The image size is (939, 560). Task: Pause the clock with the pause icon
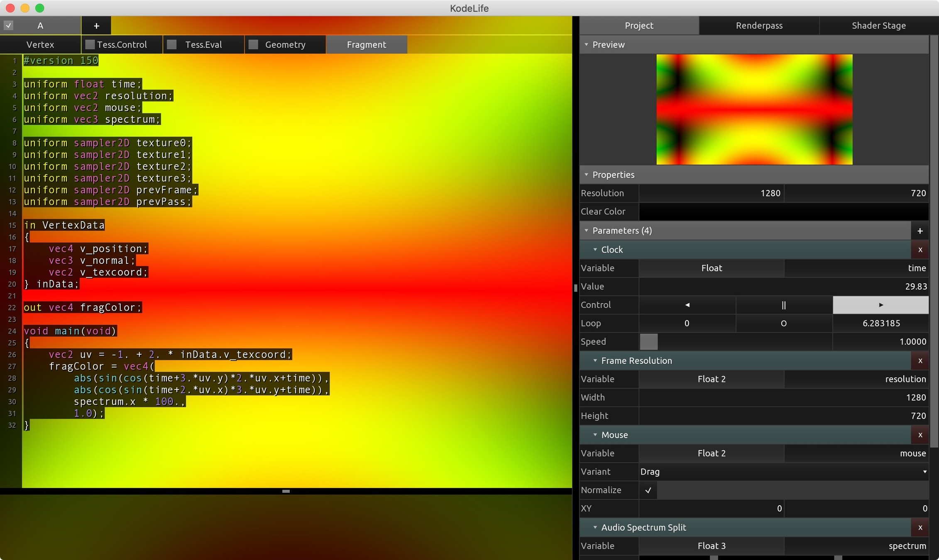pyautogui.click(x=784, y=305)
